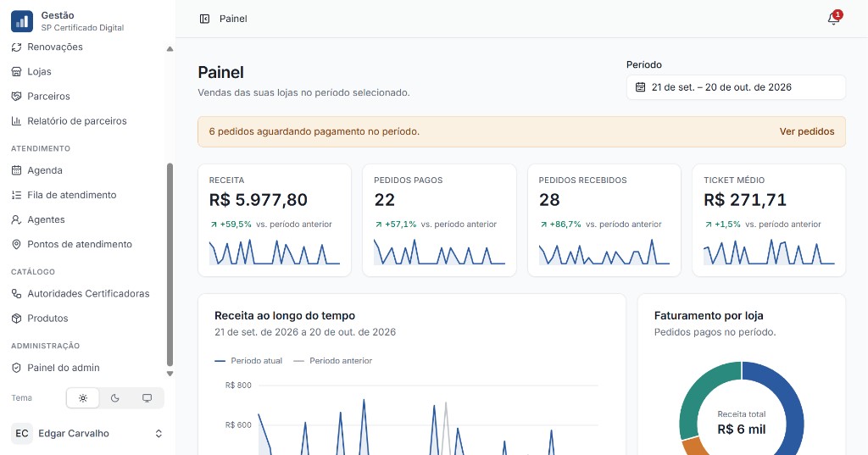Click the EC user avatar

pyautogui.click(x=22, y=434)
